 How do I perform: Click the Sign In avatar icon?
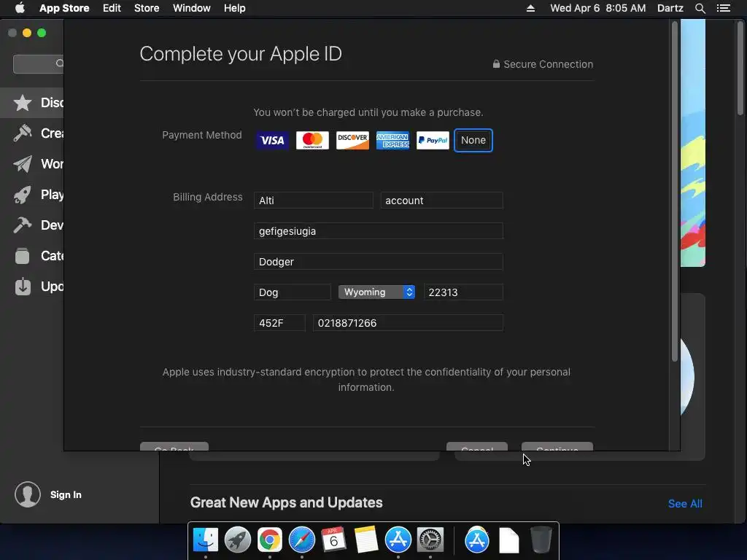(28, 494)
